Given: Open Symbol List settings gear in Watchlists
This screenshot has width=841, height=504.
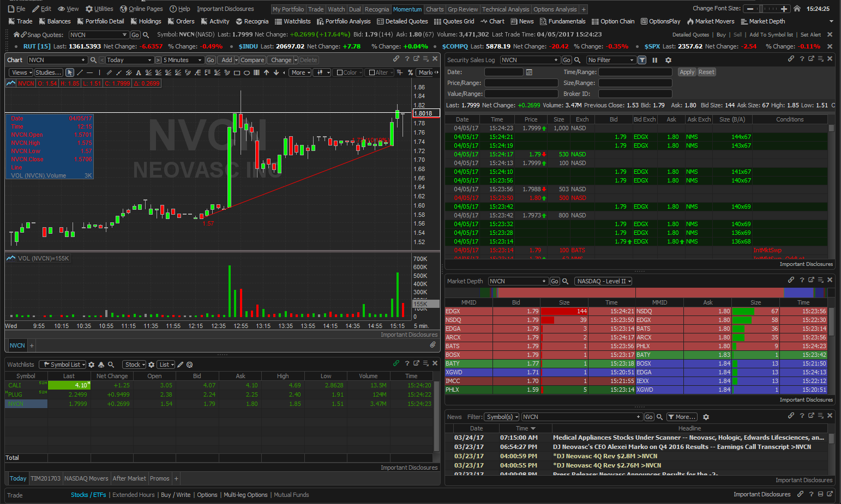Looking at the screenshot, I should point(92,365).
